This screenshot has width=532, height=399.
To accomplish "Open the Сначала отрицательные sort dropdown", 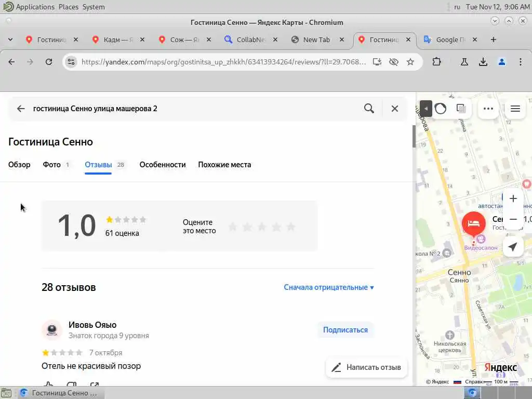I will pos(329,287).
